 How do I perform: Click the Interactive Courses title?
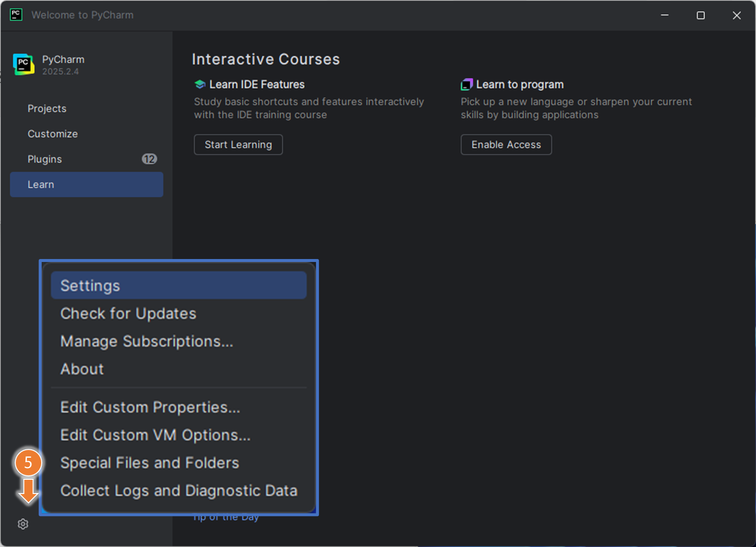266,59
